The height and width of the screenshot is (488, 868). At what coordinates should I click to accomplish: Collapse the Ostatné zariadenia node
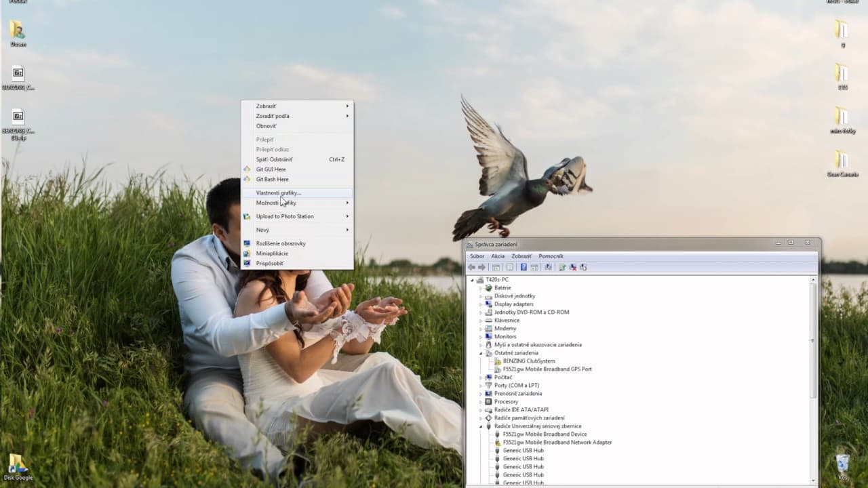481,353
